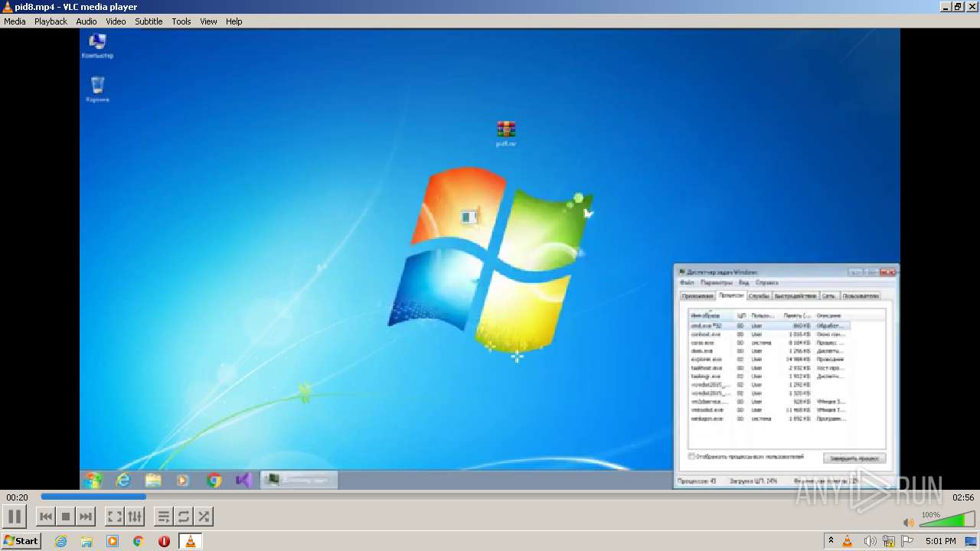980x551 pixels.
Task: Click the VLC cone tray icon
Action: pos(848,541)
